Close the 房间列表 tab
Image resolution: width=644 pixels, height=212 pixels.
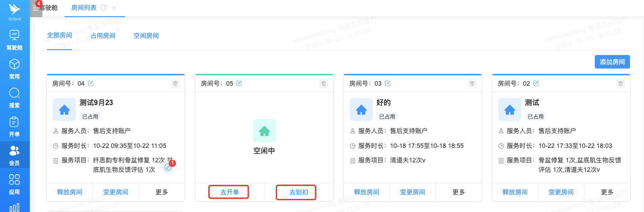coord(114,8)
